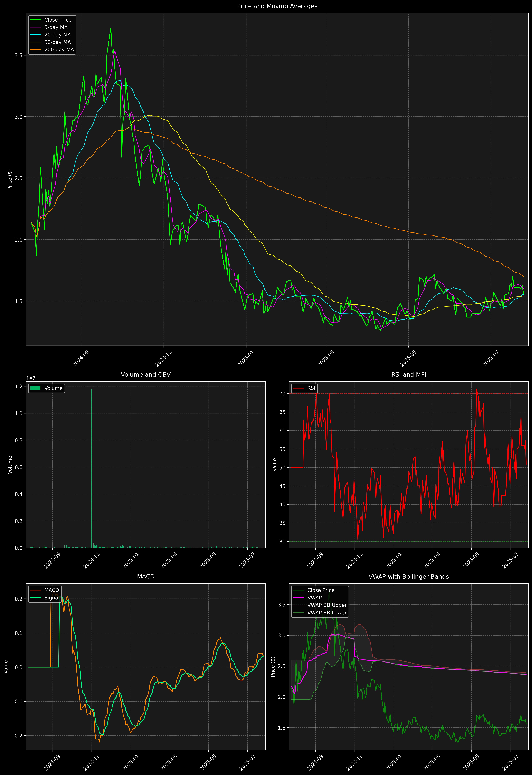Viewport: 532px width, 775px height.
Task: Click the 'MACD' legend entry in MACD chart
Action: point(52,590)
